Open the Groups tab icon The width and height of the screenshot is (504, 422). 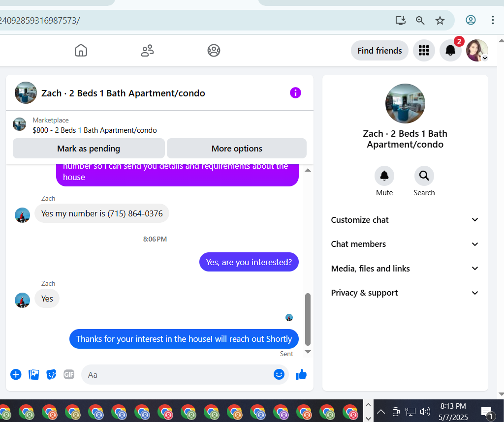coord(214,51)
